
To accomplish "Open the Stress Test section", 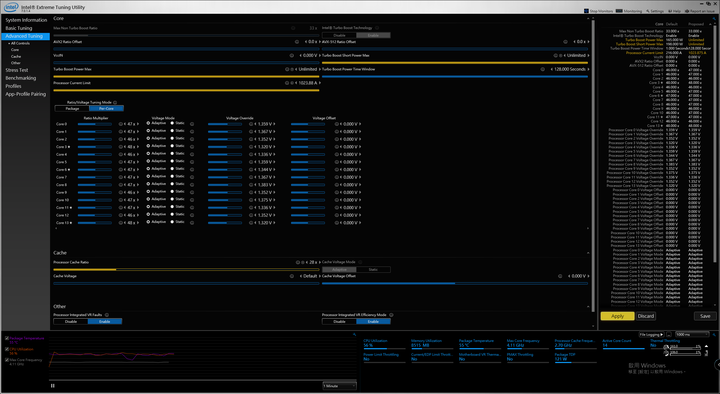I will tap(17, 70).
